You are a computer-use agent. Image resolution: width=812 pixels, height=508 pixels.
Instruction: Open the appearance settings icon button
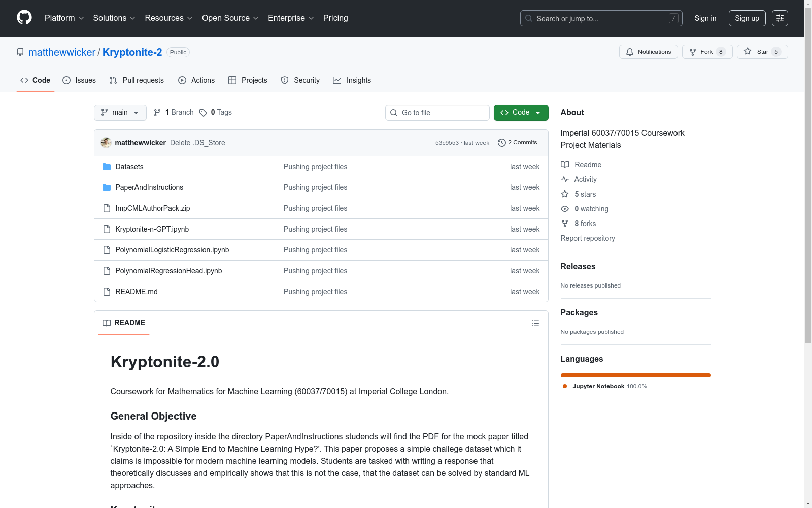click(780, 18)
